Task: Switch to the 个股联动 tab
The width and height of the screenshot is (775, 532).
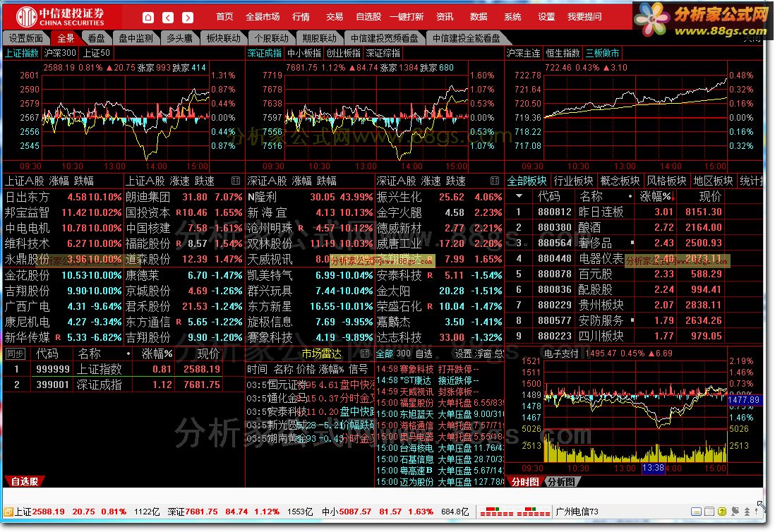Action: 271,38
